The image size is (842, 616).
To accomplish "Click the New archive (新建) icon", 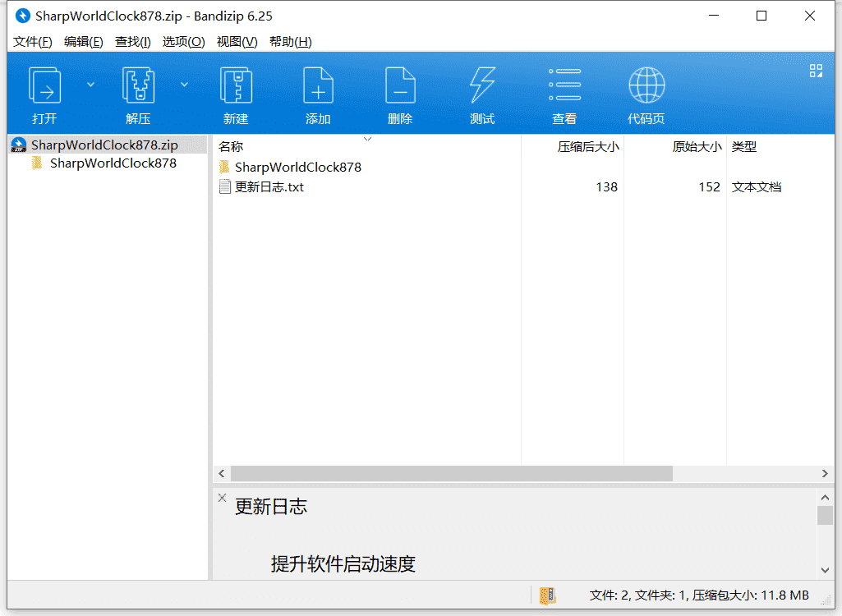I will pos(236,85).
